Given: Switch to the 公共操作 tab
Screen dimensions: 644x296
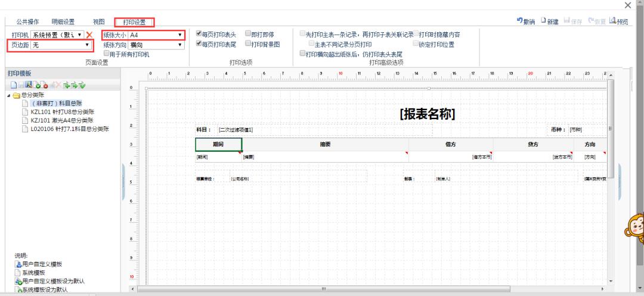Looking at the screenshot, I should click(x=27, y=21).
